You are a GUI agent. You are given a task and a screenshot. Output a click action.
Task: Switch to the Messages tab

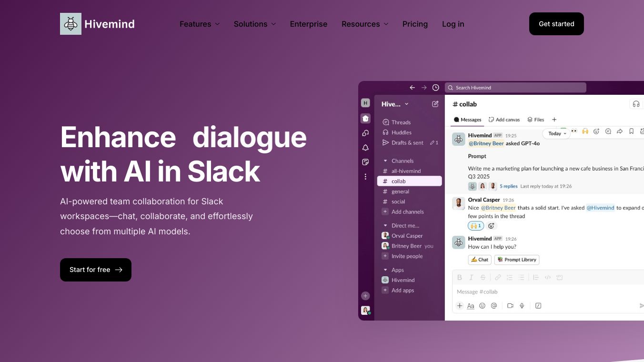click(x=467, y=120)
